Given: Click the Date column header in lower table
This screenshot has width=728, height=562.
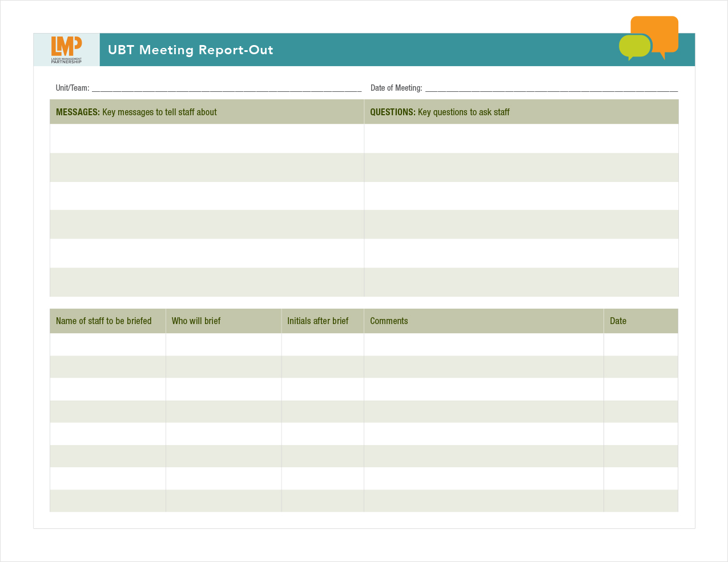Looking at the screenshot, I should pyautogui.click(x=618, y=321).
